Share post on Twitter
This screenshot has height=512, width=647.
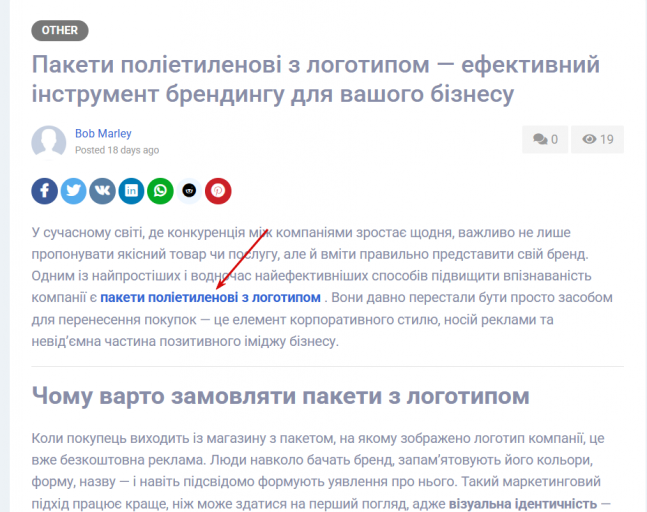pyautogui.click(x=73, y=191)
